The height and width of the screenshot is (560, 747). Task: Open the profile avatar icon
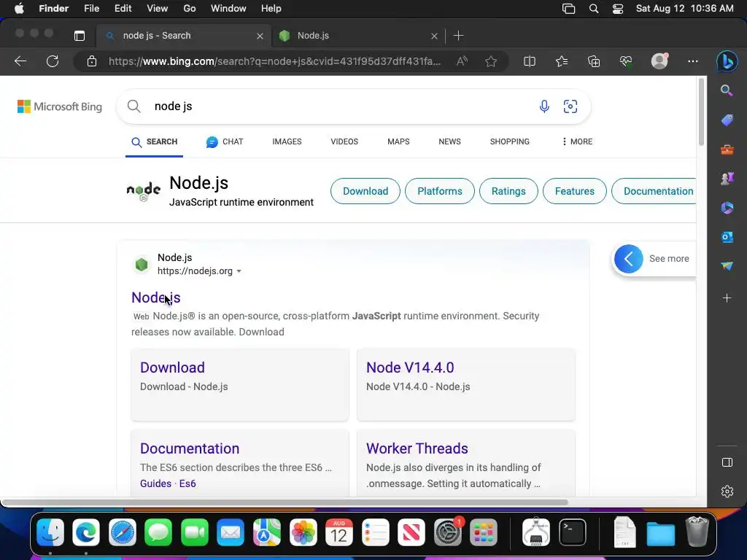(659, 61)
